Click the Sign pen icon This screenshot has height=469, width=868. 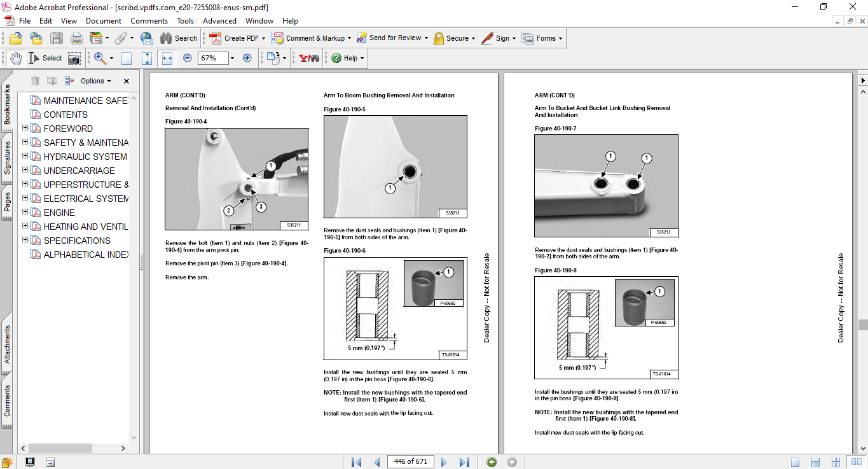pyautogui.click(x=487, y=38)
